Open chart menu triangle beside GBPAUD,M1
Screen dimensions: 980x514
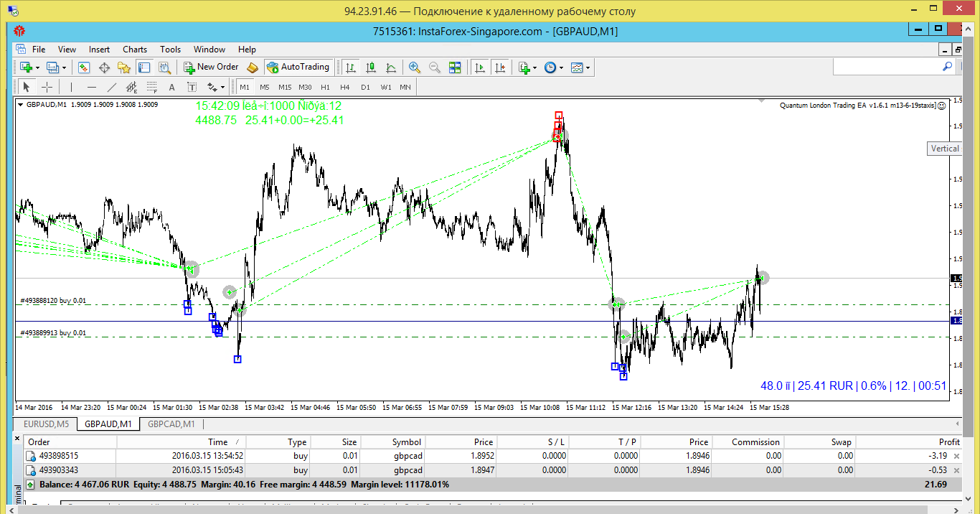coord(20,105)
